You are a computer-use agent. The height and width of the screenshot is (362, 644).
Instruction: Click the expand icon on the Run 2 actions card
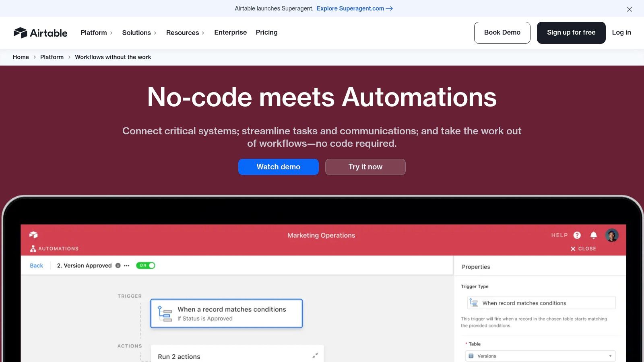click(314, 355)
